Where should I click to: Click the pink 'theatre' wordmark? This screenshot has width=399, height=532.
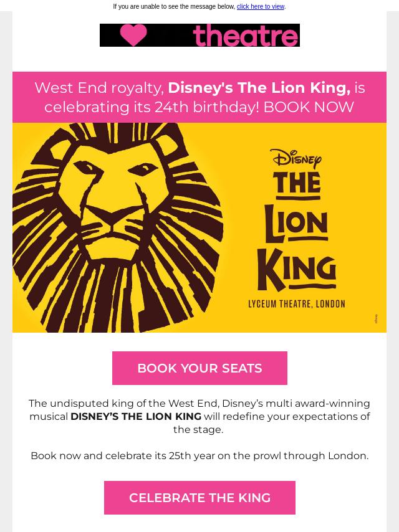coord(246,35)
